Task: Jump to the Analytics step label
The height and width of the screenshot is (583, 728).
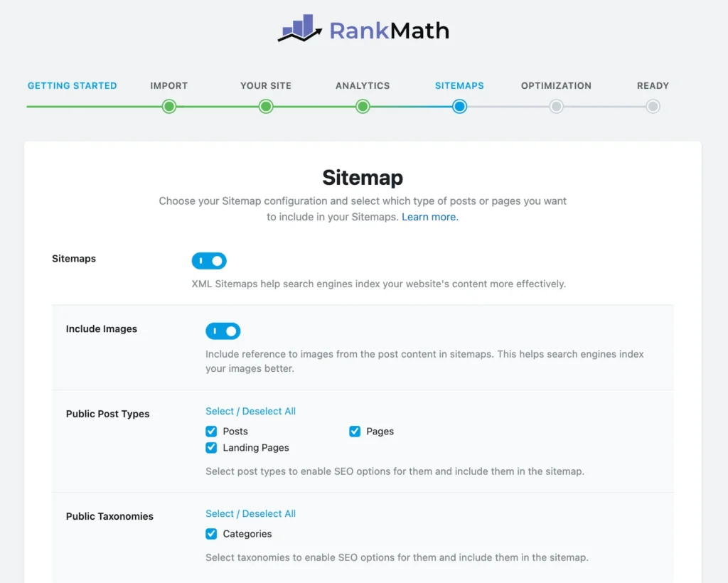Action: [363, 85]
